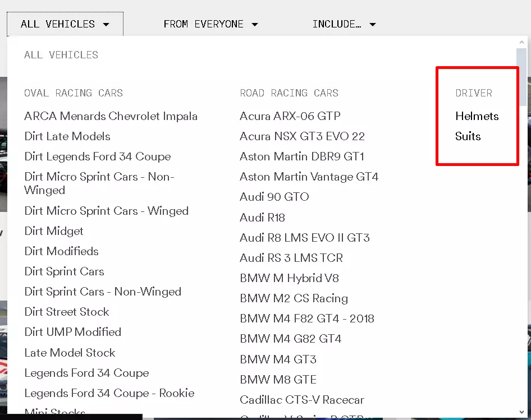Pick Dirt Street Stock
This screenshot has width=531, height=420.
pos(67,312)
